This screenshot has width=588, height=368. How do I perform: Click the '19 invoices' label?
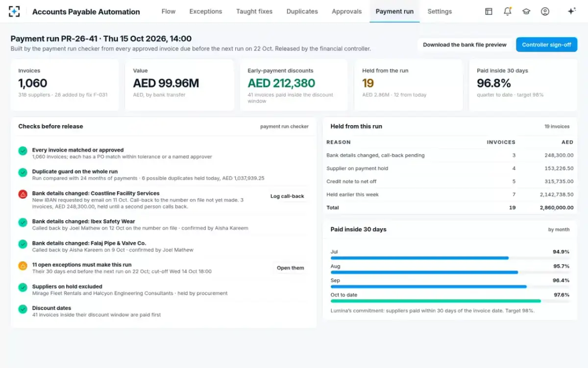[x=557, y=127]
